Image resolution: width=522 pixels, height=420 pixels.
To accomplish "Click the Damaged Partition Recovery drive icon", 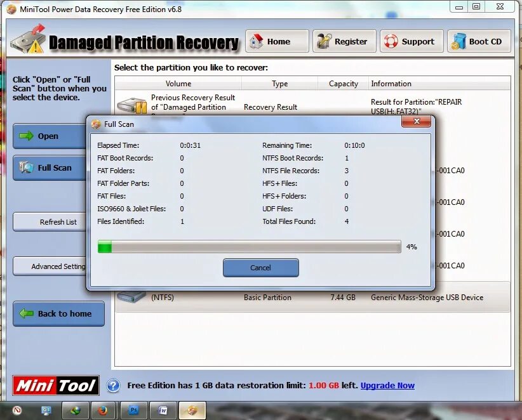I will (x=28, y=39).
